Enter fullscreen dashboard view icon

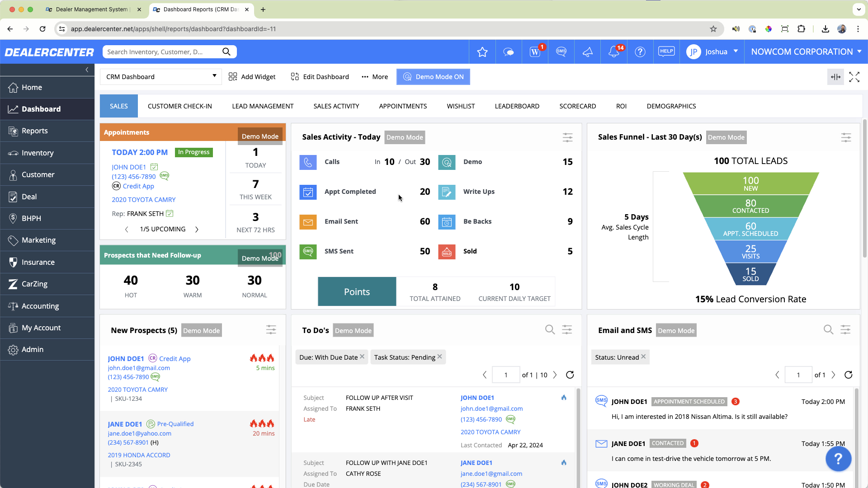pos(854,77)
